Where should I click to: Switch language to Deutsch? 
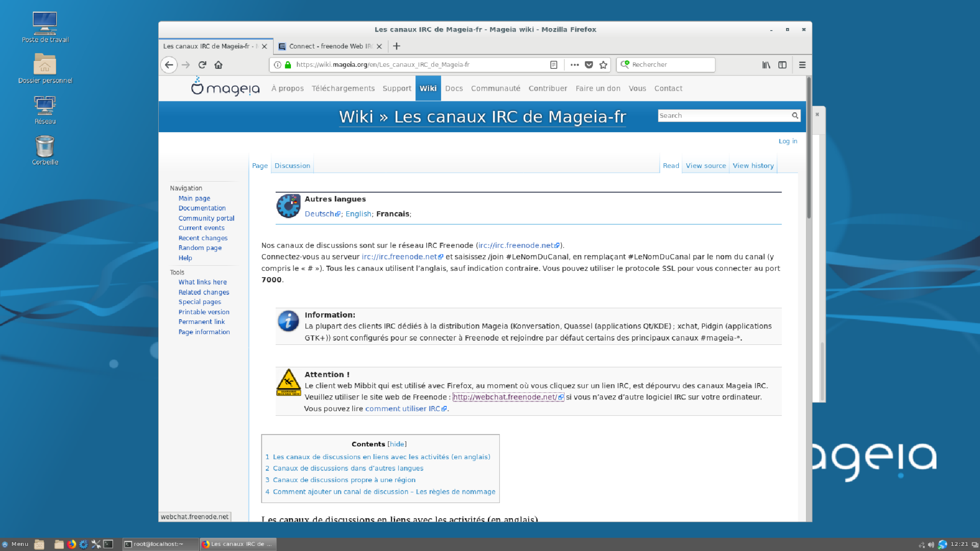(322, 214)
